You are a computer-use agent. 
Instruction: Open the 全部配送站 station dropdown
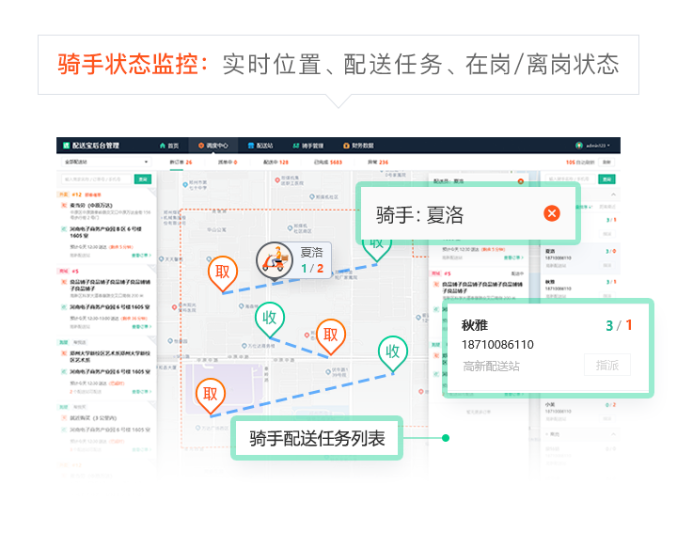[105, 161]
